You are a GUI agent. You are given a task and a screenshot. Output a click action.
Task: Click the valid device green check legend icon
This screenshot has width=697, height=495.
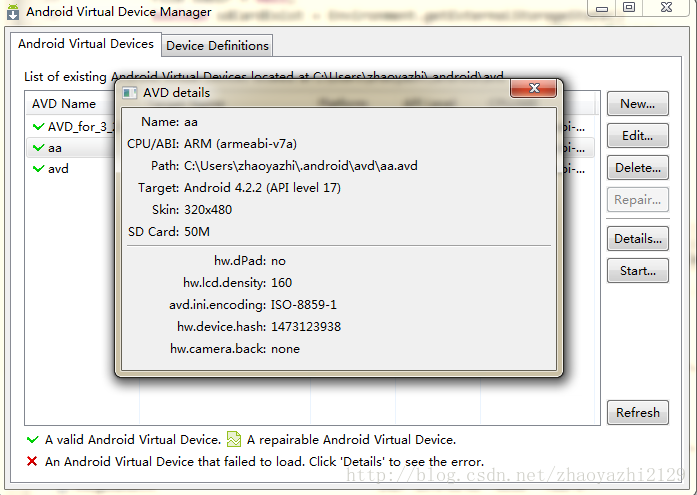[32, 439]
